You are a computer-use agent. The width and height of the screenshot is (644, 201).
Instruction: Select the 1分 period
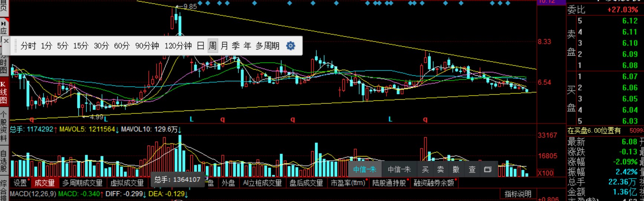click(x=46, y=46)
